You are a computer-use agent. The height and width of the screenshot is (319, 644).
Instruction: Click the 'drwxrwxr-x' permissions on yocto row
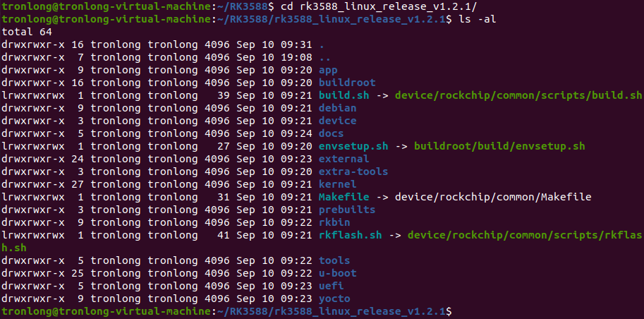[x=33, y=299]
